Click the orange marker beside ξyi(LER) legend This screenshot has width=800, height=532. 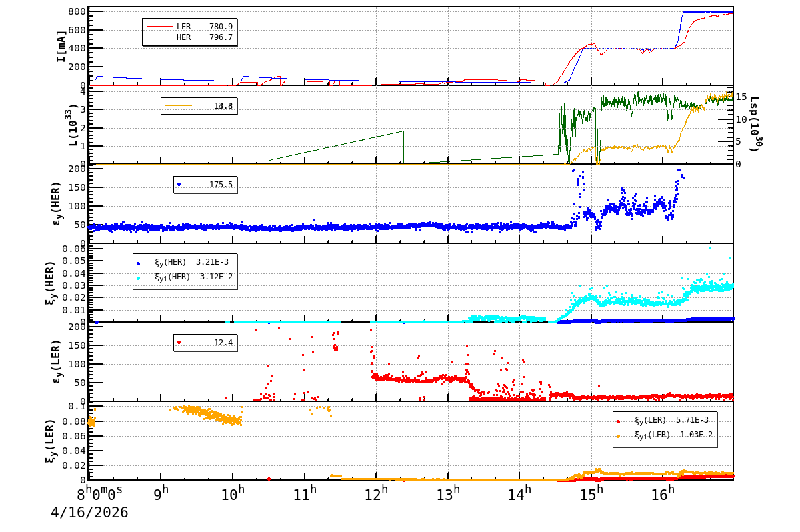(x=618, y=435)
